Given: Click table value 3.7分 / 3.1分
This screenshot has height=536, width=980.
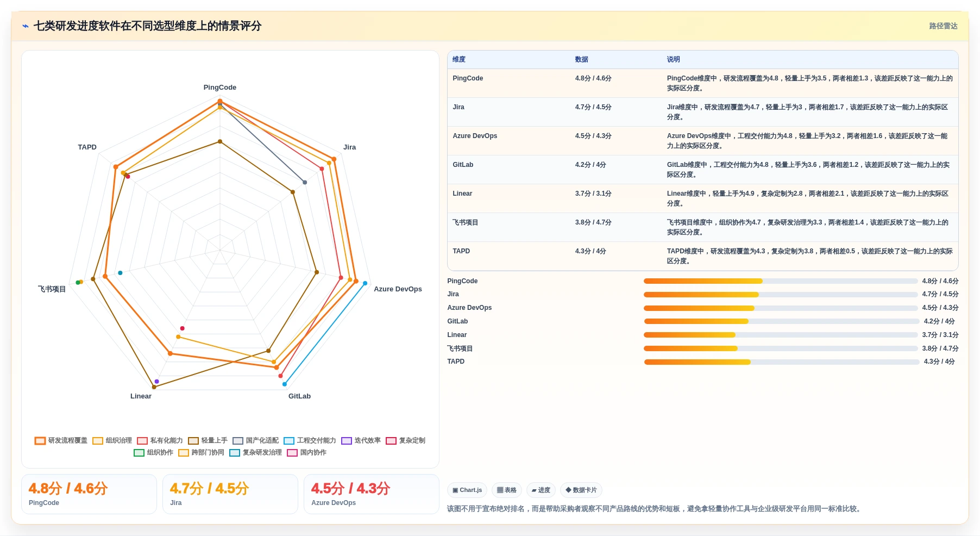Looking at the screenshot, I should coord(593,194).
